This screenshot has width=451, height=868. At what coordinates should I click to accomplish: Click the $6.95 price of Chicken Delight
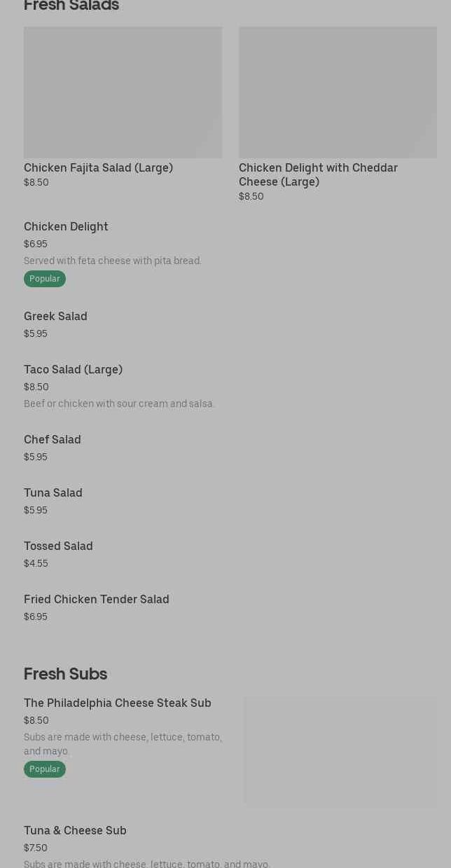(36, 244)
